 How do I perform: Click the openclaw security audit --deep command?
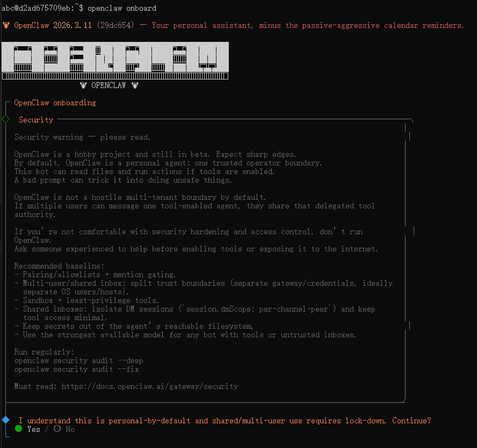click(78, 360)
